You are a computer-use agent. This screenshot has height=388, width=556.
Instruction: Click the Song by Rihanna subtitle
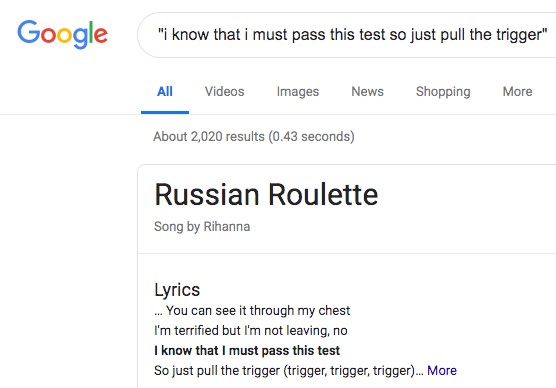tap(202, 227)
